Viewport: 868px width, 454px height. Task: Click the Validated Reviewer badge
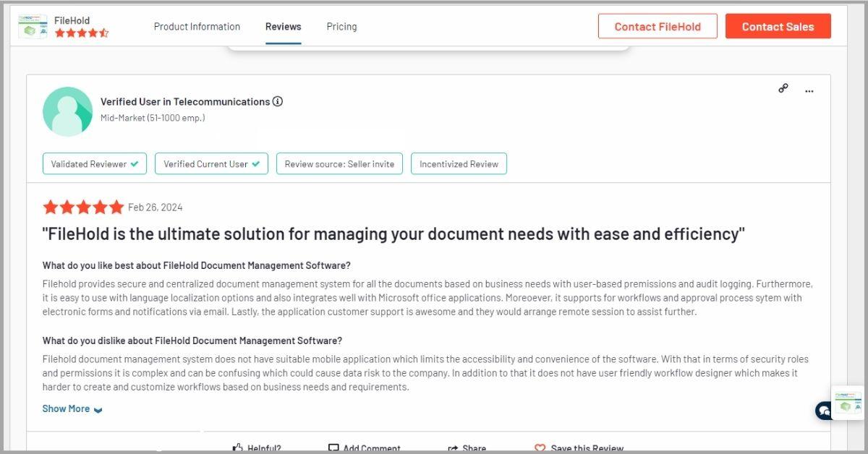95,164
